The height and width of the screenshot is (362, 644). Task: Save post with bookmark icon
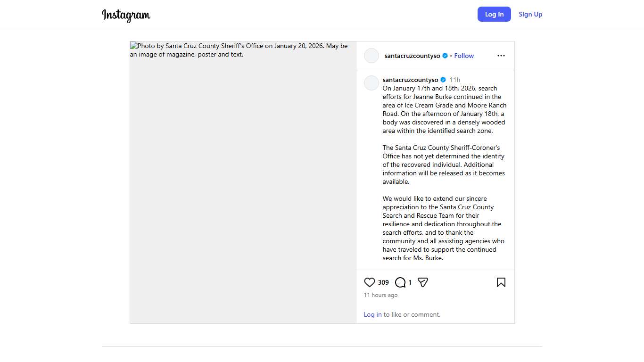click(501, 282)
